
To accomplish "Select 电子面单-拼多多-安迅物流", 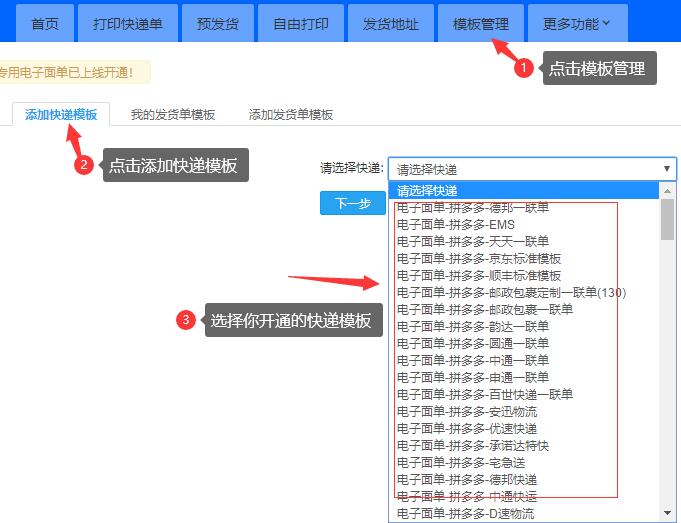I will point(523,411).
